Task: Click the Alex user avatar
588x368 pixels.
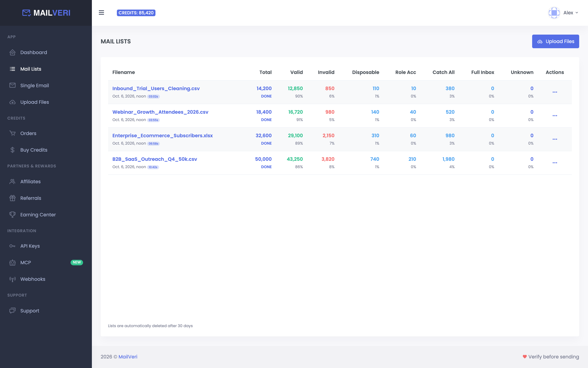Action: click(x=554, y=13)
